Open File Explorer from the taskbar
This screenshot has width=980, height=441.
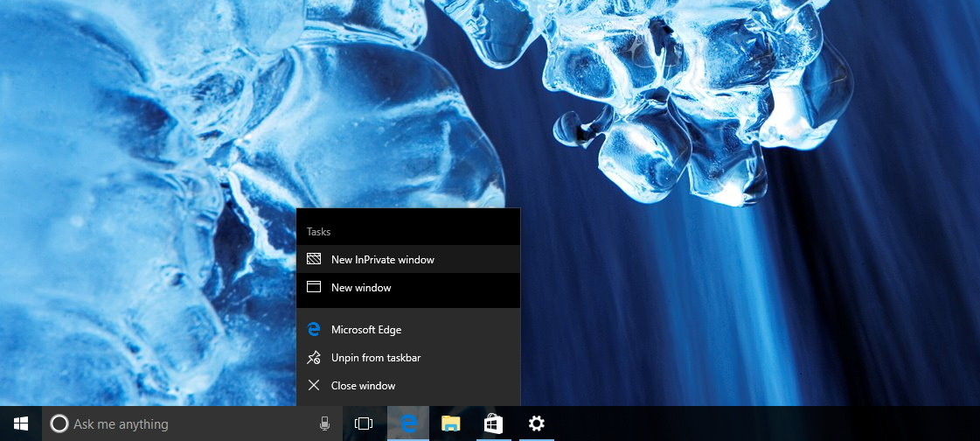(450, 423)
